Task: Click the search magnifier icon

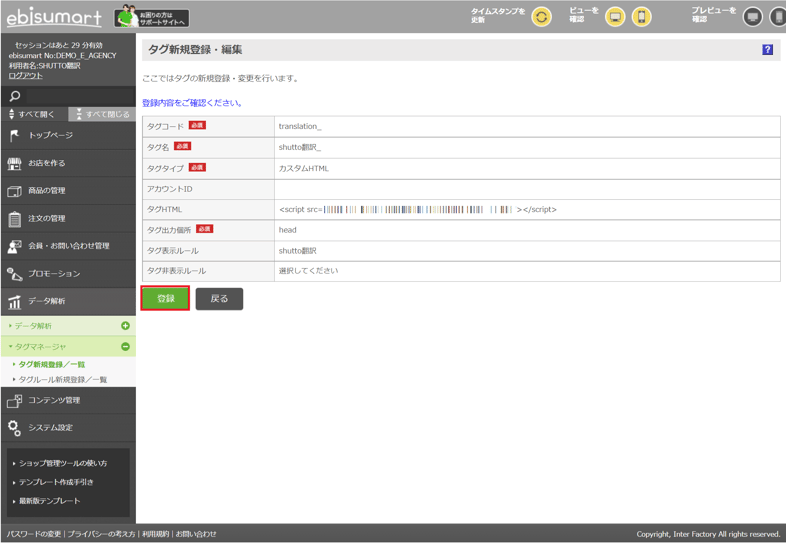Action: coord(15,96)
